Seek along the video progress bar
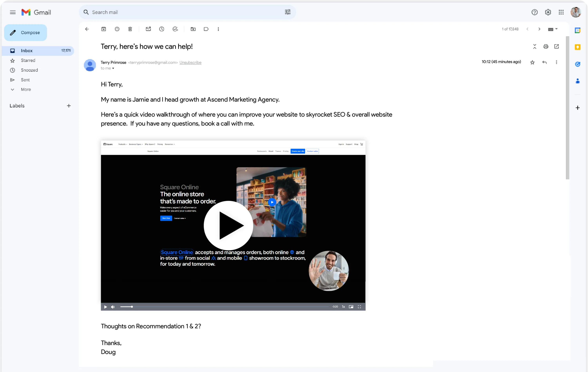 click(x=224, y=307)
